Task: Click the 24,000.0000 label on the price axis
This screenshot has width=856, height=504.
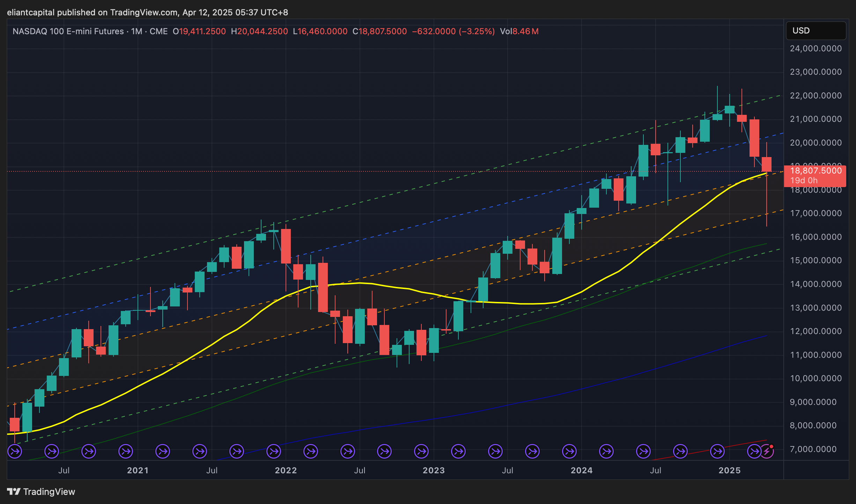Action: click(816, 49)
